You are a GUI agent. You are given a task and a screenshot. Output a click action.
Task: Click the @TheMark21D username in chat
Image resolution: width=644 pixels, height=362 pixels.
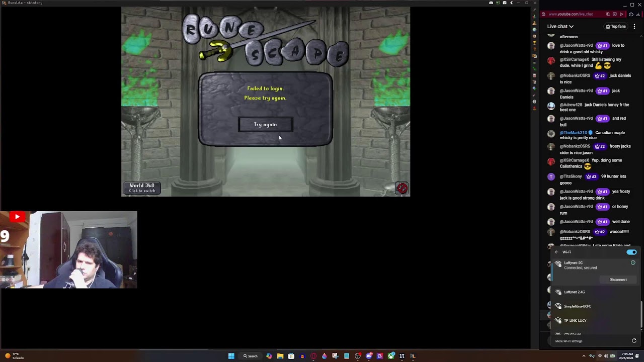(x=573, y=133)
